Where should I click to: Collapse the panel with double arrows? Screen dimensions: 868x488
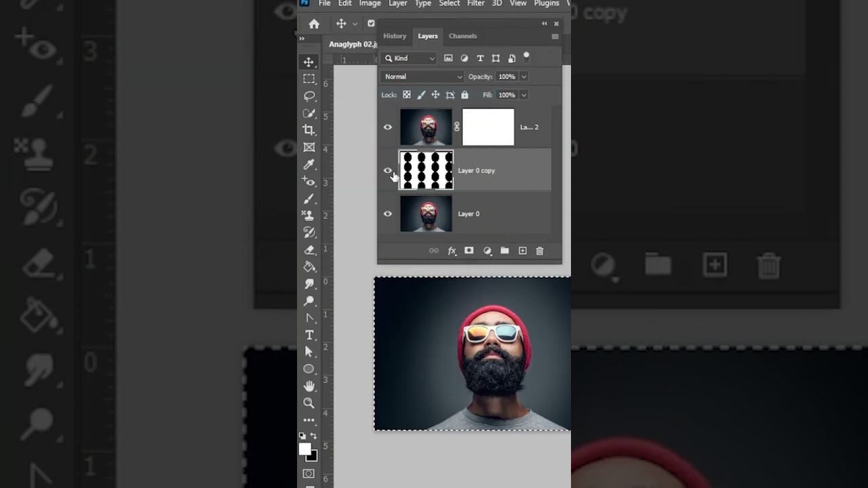pyautogui.click(x=545, y=24)
